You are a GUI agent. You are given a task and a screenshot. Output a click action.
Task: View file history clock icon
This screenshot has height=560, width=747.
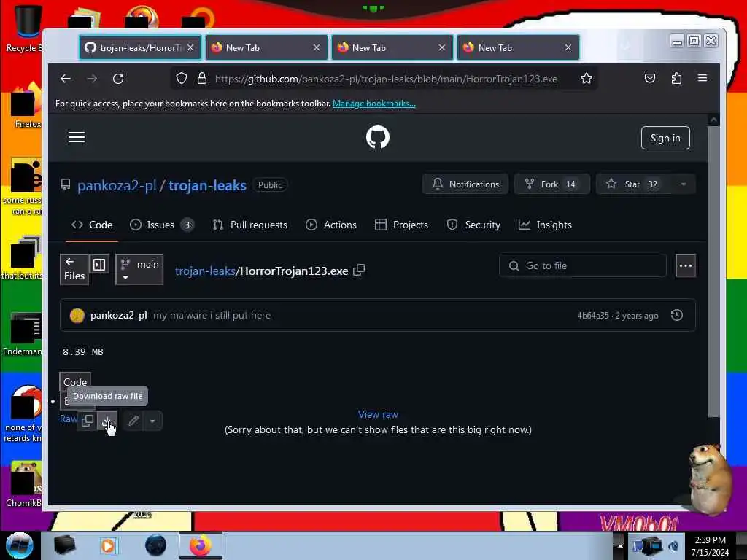(x=676, y=315)
